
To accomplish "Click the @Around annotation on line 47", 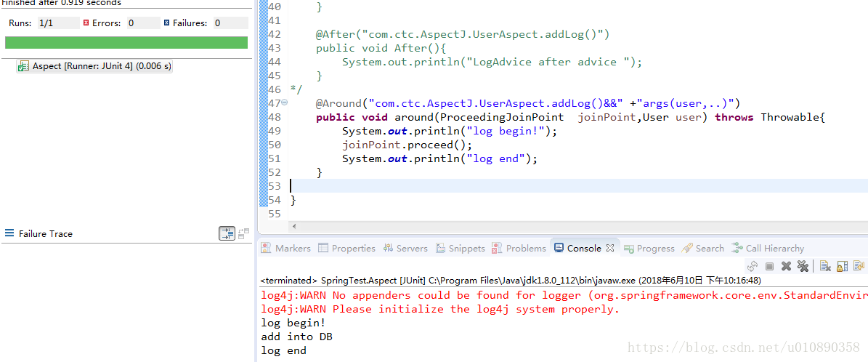I will 338,103.
